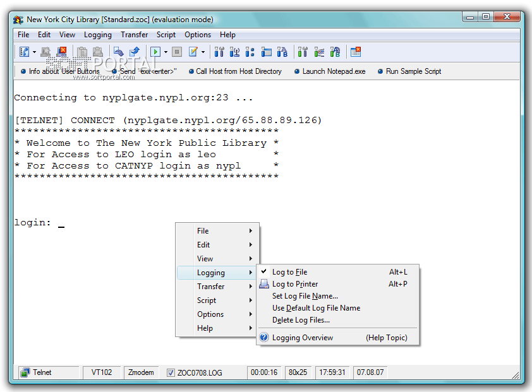This screenshot has width=532, height=392.
Task: Click 17:59:31 clock in status bar
Action: click(332, 372)
